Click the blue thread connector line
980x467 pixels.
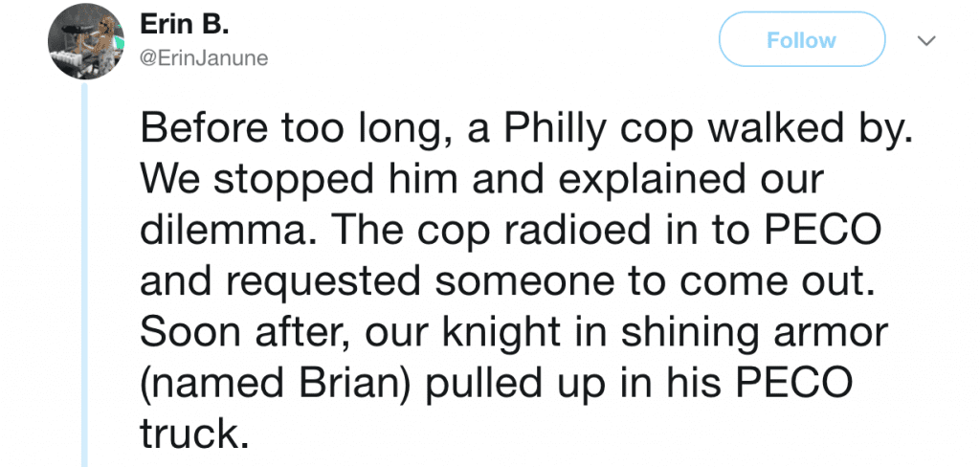[x=85, y=275]
